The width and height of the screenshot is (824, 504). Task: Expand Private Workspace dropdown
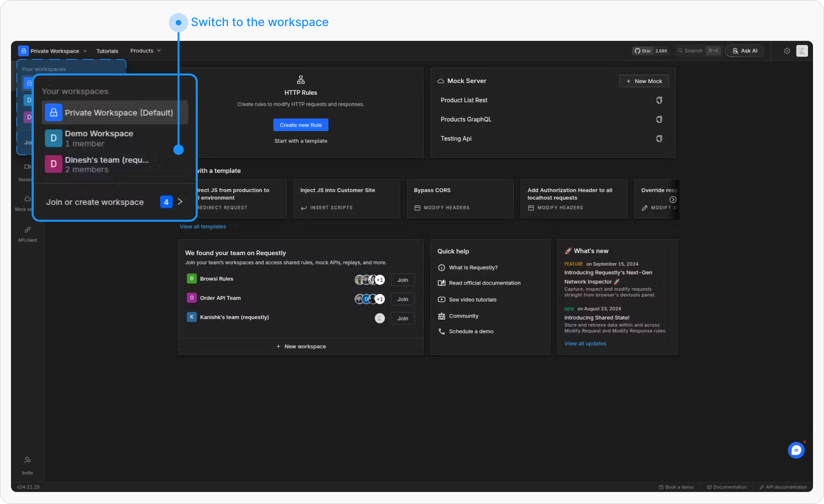tap(55, 51)
